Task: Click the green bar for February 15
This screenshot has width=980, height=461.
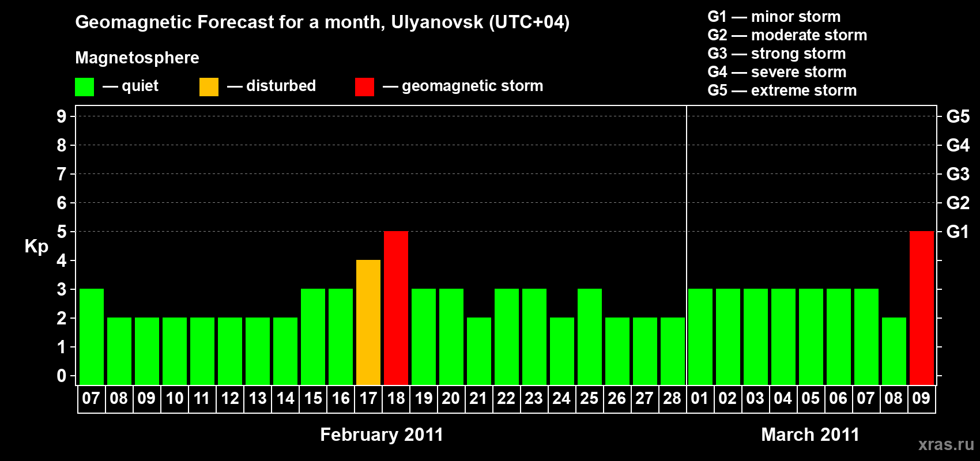Action: [313, 337]
